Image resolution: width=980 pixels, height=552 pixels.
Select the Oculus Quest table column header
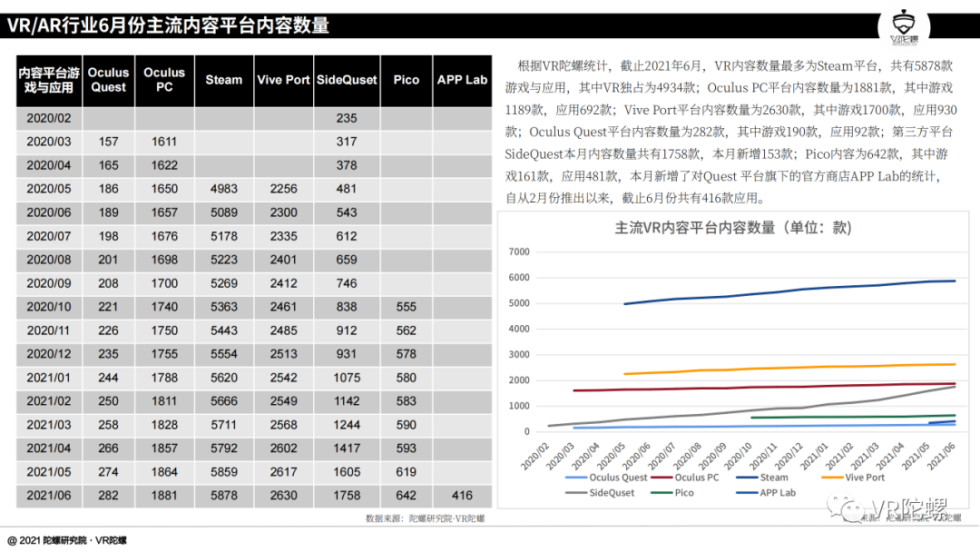click(x=108, y=80)
